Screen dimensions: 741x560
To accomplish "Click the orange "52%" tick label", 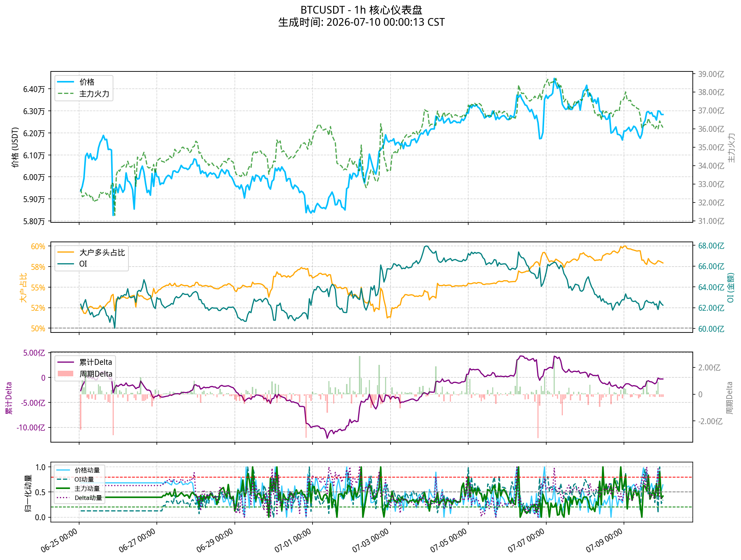I will pyautogui.click(x=38, y=308).
